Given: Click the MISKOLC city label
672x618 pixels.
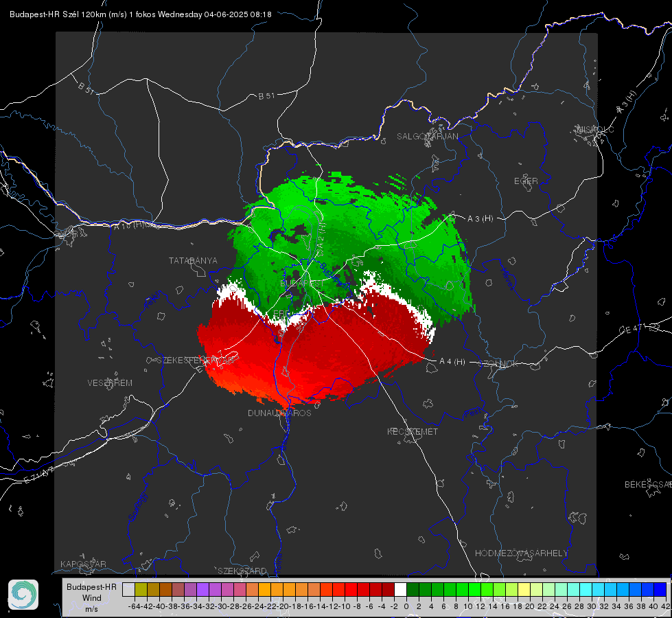Looking at the screenshot, I should [x=595, y=129].
